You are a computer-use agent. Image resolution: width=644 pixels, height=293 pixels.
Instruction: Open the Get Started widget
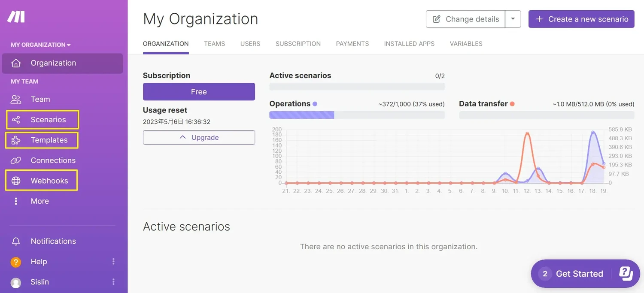585,274
